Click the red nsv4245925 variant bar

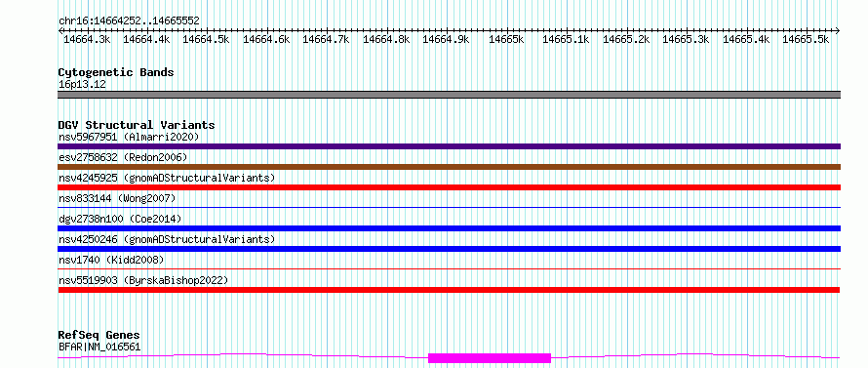[449, 187]
